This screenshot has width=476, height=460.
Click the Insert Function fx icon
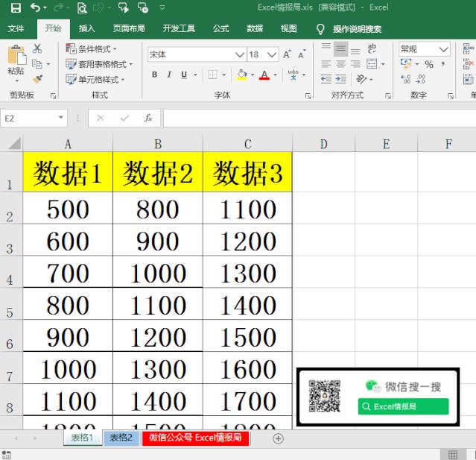tap(148, 118)
